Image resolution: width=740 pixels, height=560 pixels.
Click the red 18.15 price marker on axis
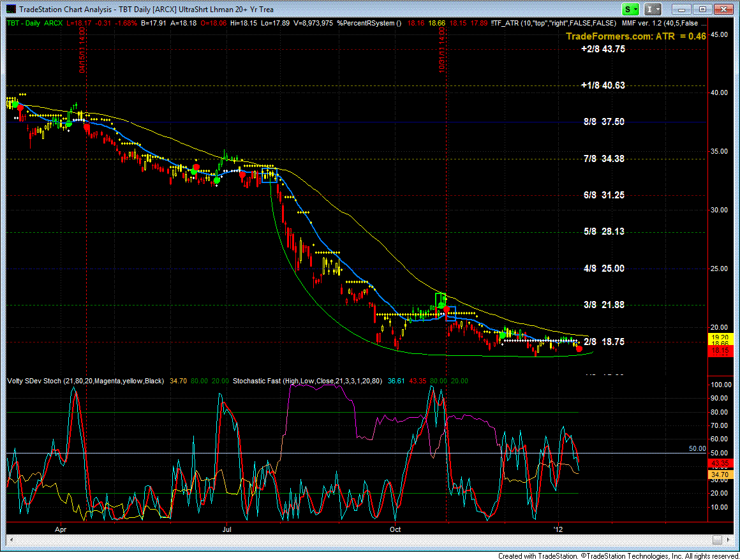[720, 351]
